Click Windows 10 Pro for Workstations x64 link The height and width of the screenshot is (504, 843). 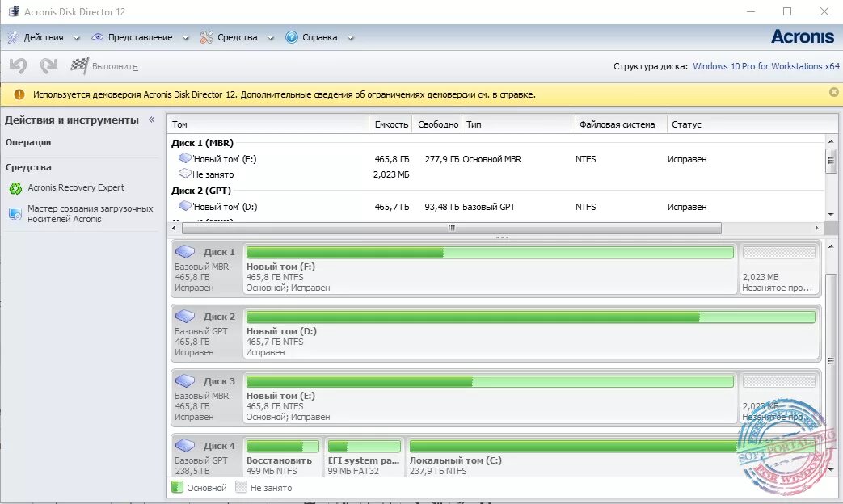[x=765, y=66]
